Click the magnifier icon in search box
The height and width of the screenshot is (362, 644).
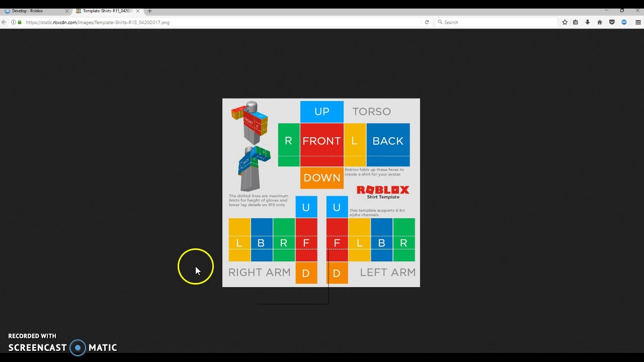pyautogui.click(x=440, y=22)
